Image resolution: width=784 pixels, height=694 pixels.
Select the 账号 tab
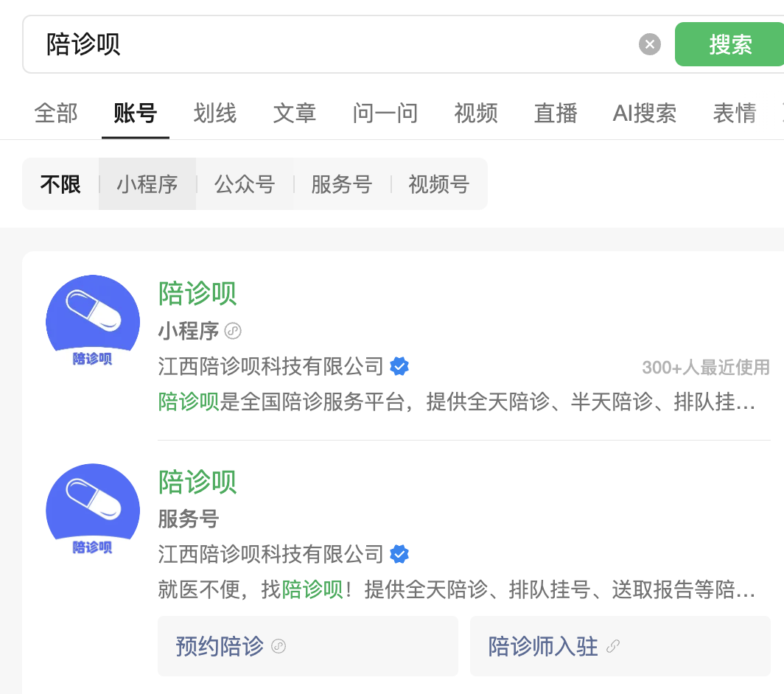(136, 113)
